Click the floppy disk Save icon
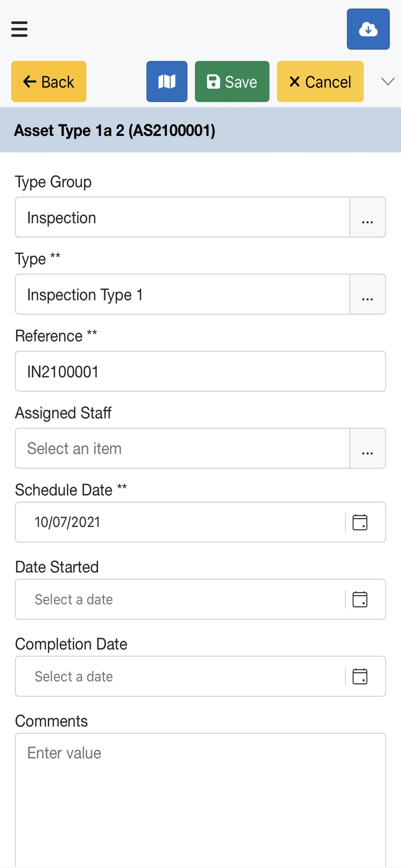This screenshot has width=401, height=868. coord(213,82)
